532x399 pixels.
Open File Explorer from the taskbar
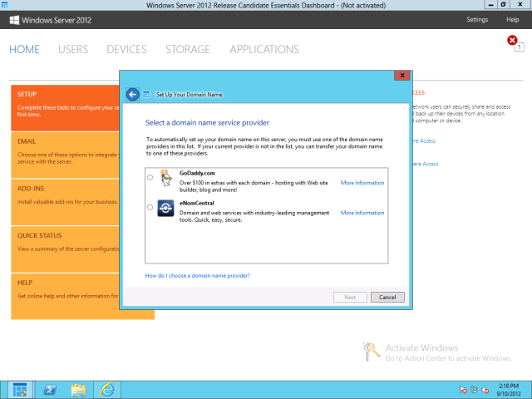pyautogui.click(x=78, y=390)
